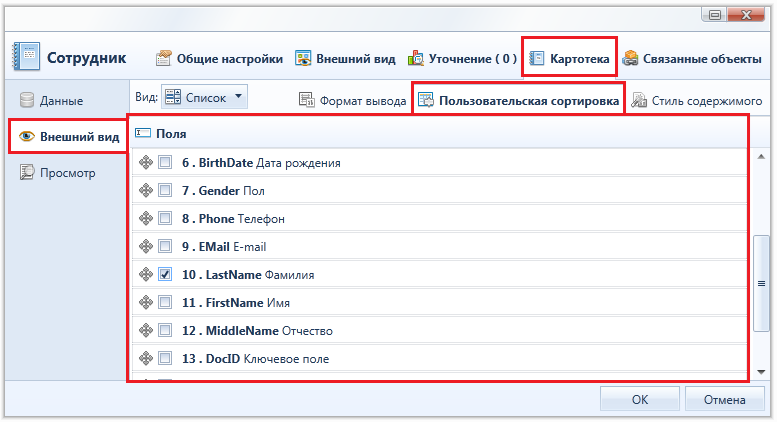The height and width of the screenshot is (422, 777).
Task: Open Связанные объекты icon
Action: pos(630,58)
